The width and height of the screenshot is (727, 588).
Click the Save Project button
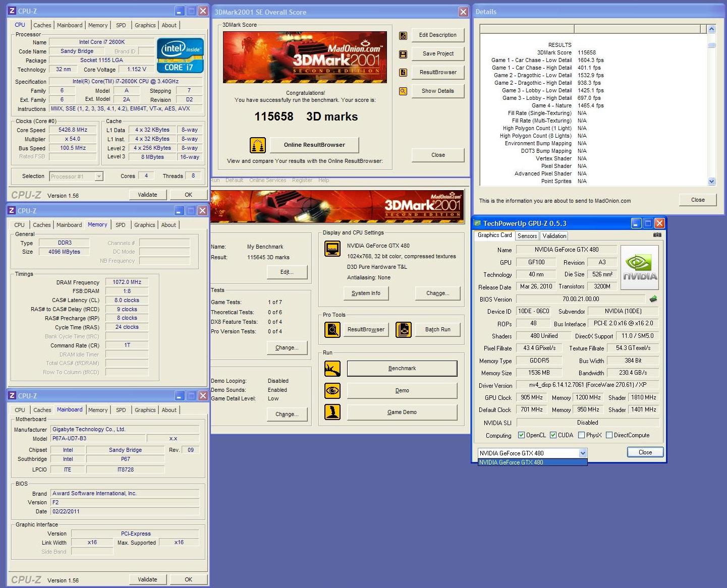[x=438, y=53]
